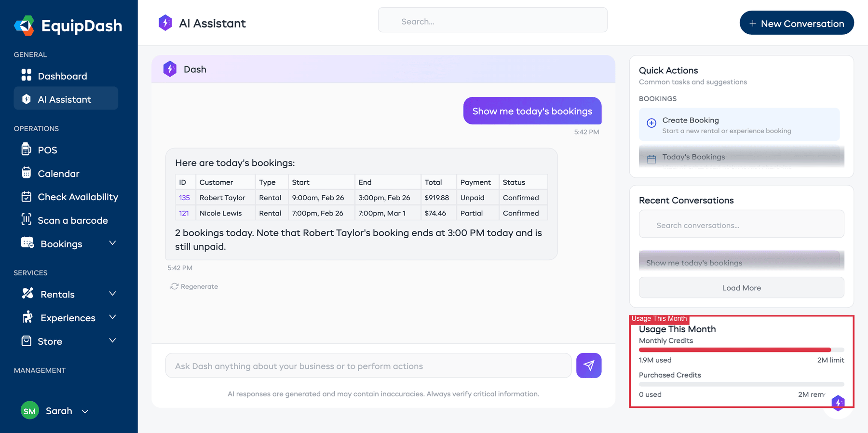Start a New Conversation
The width and height of the screenshot is (868, 433).
click(x=797, y=23)
